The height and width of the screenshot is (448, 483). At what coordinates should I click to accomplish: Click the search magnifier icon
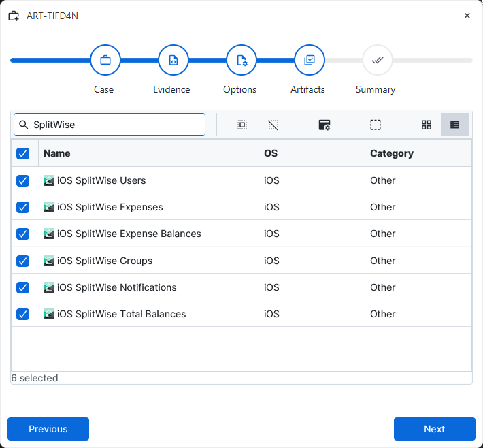(x=24, y=125)
